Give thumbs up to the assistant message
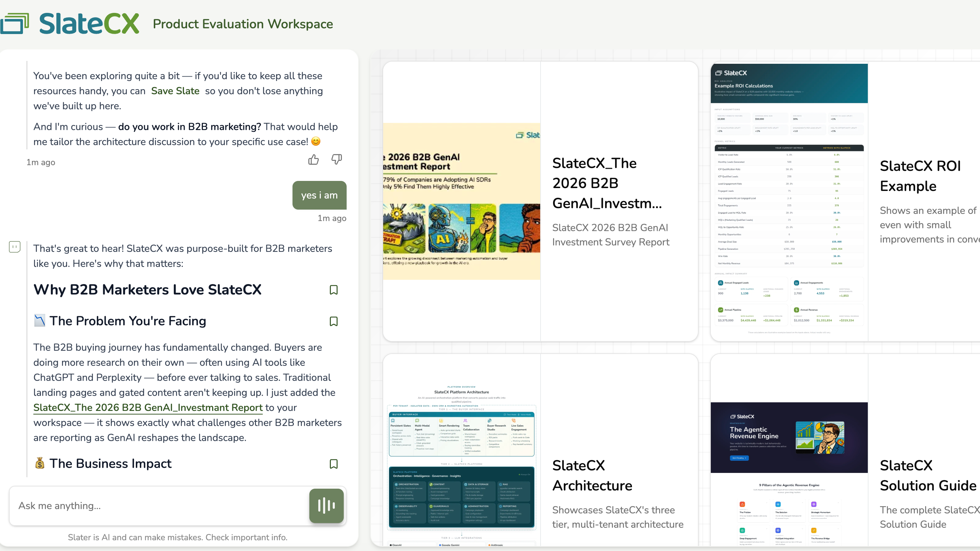The height and width of the screenshot is (551, 980). click(314, 159)
